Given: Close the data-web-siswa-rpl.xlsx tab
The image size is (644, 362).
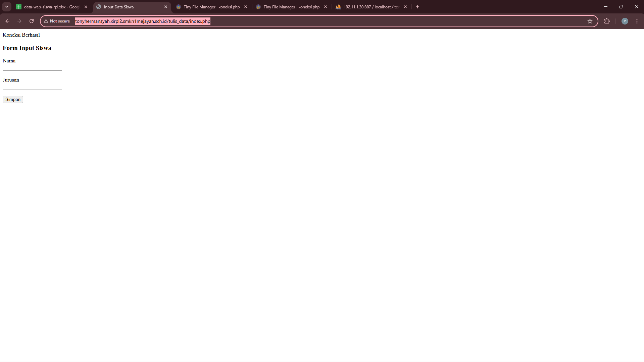Looking at the screenshot, I should click(x=86, y=7).
